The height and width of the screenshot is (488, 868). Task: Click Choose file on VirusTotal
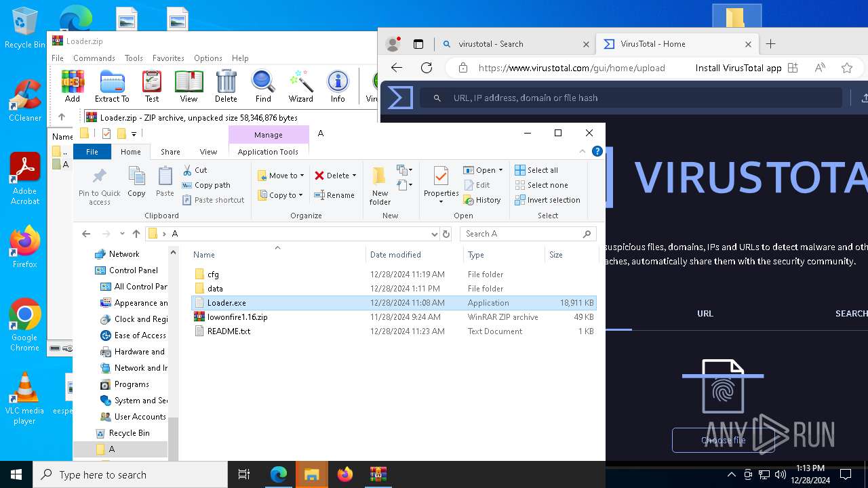(x=724, y=440)
